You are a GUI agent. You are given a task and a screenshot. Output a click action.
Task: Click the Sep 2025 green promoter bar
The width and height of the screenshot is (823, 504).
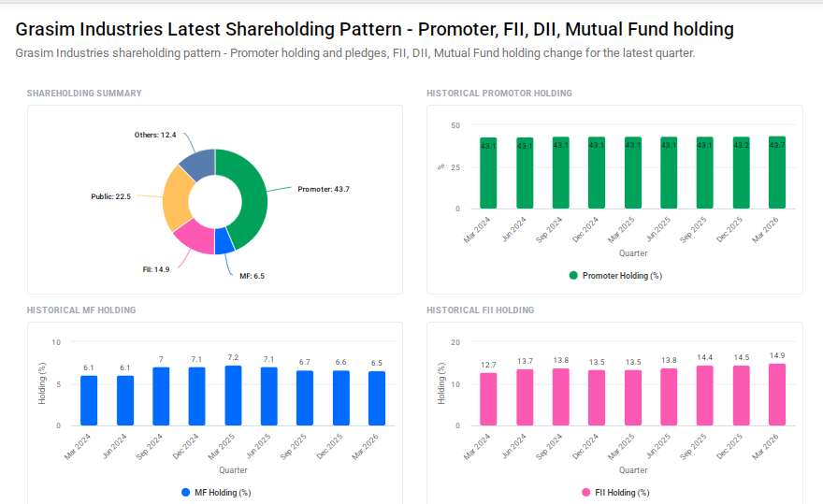(704, 173)
